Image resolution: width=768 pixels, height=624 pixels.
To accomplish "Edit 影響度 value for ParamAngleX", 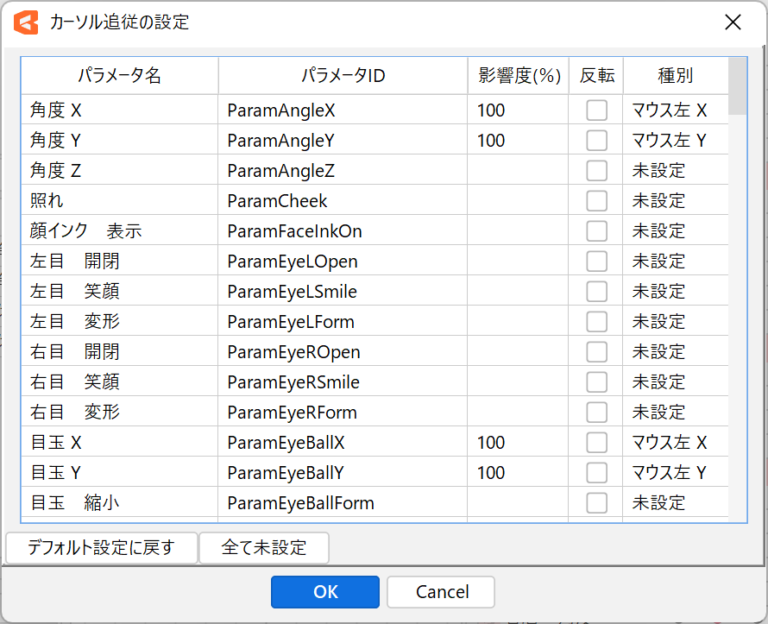I will (517, 110).
